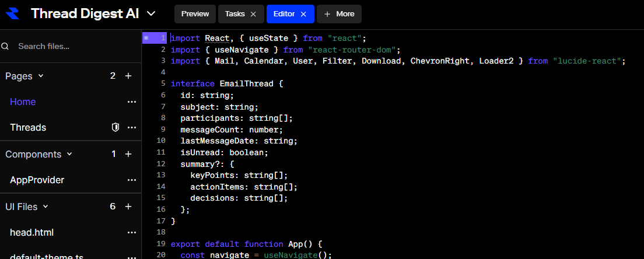
Task: Open options menu for Threads page
Action: [132, 127]
